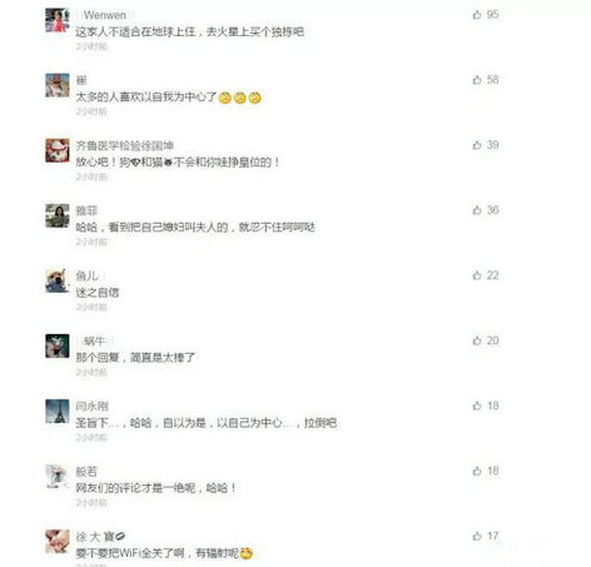Open Eiffel Tower avatar of 闫永刚
The width and height of the screenshot is (591, 567).
[x=57, y=411]
